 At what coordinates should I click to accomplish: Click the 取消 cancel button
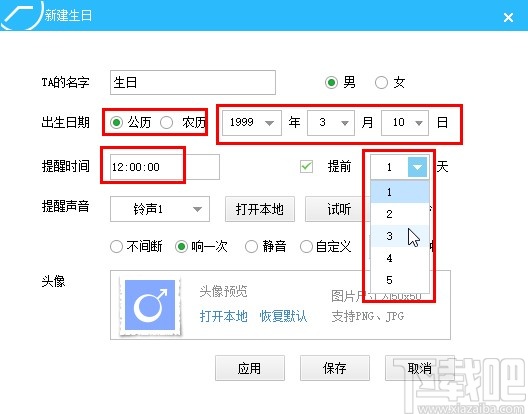pyautogui.click(x=420, y=368)
